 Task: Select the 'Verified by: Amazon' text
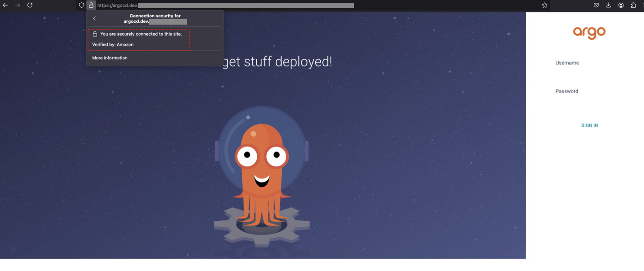point(113,44)
